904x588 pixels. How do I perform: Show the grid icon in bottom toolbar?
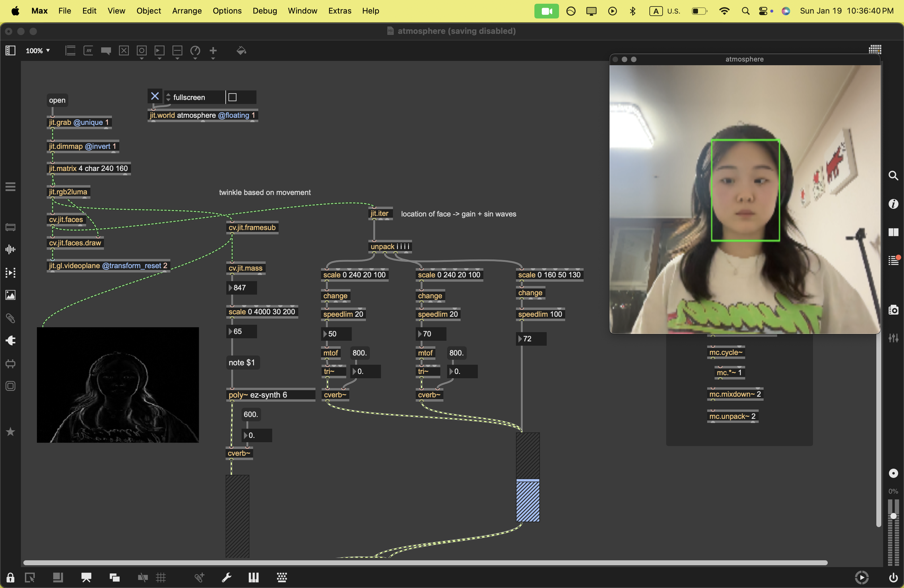point(161,578)
